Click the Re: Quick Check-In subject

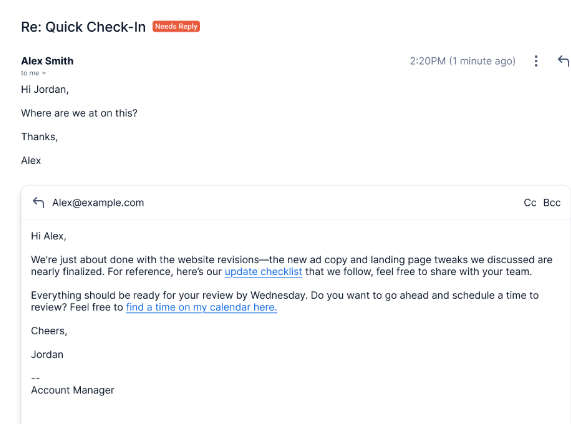click(x=83, y=27)
